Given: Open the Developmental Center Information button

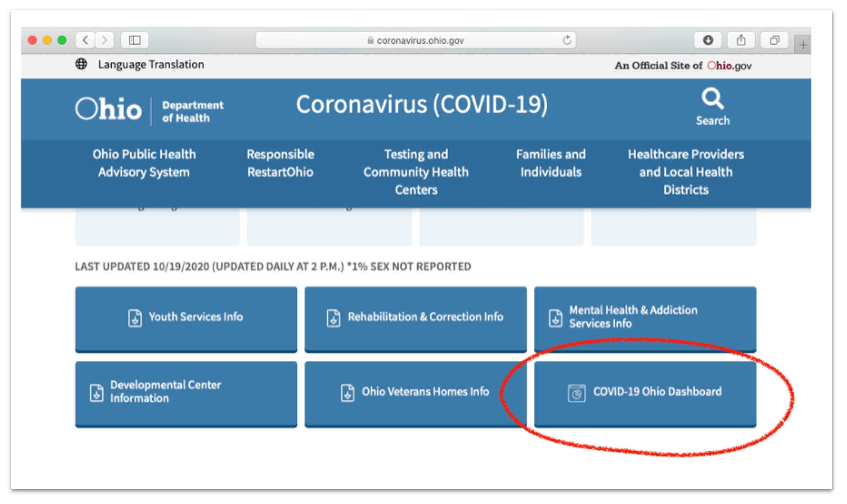Looking at the screenshot, I should pos(186,394).
